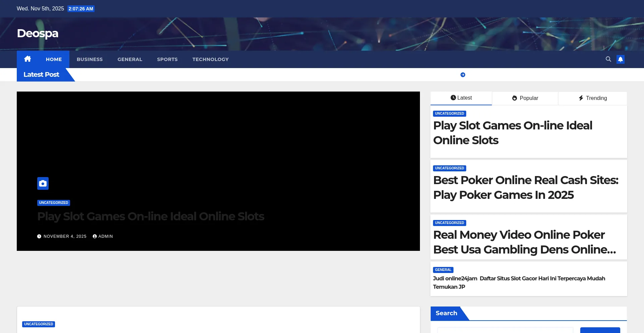Click the user icon beside ADMIN
Viewport: 644px width, 333px height.
pyautogui.click(x=95, y=236)
